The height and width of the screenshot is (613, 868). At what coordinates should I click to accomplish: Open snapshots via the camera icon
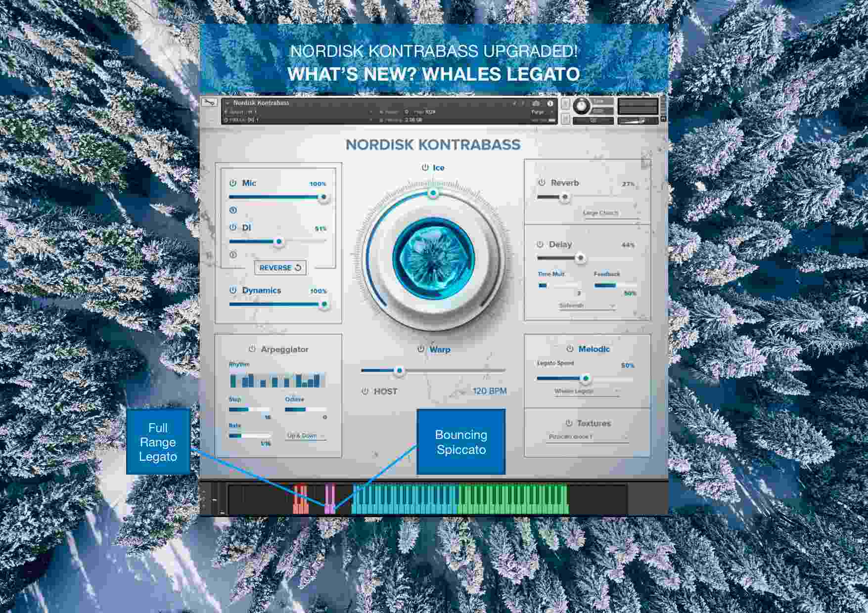click(536, 104)
